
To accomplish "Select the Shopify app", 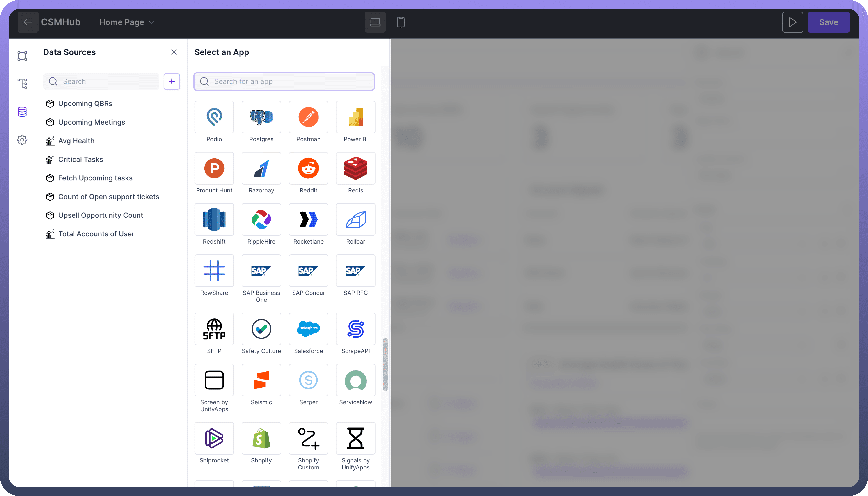I will 261,438.
